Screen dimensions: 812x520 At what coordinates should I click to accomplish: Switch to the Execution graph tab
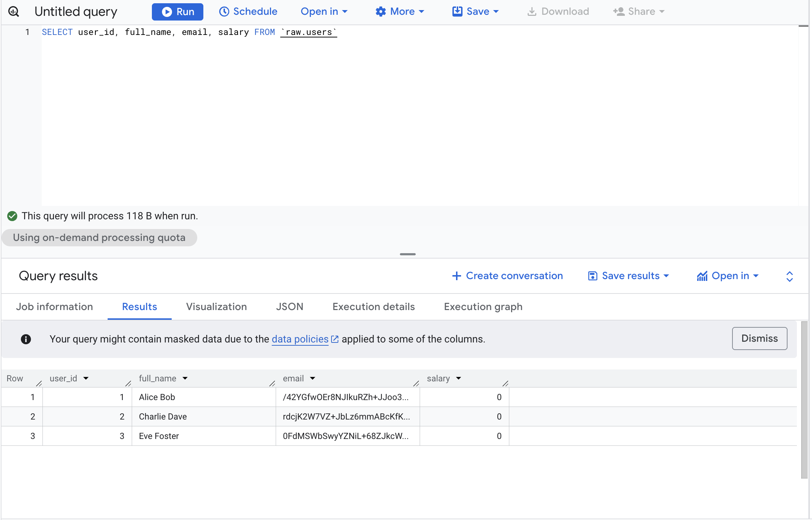click(x=483, y=307)
